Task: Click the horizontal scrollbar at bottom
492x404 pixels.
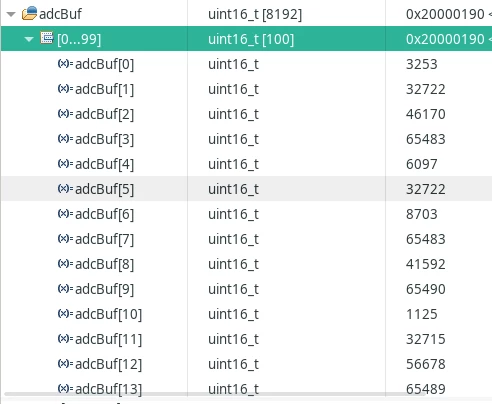Action: (x=215, y=394)
